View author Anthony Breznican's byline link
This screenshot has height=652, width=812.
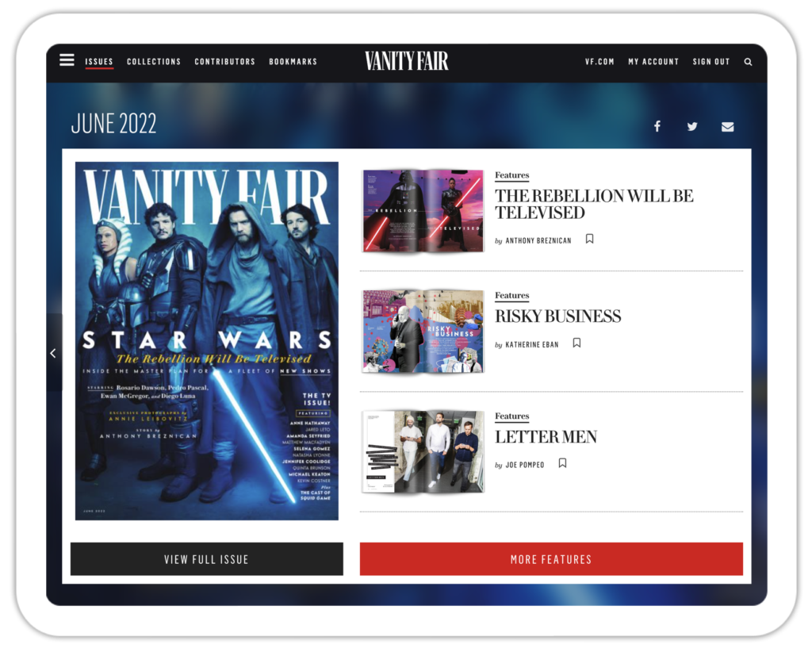click(538, 241)
